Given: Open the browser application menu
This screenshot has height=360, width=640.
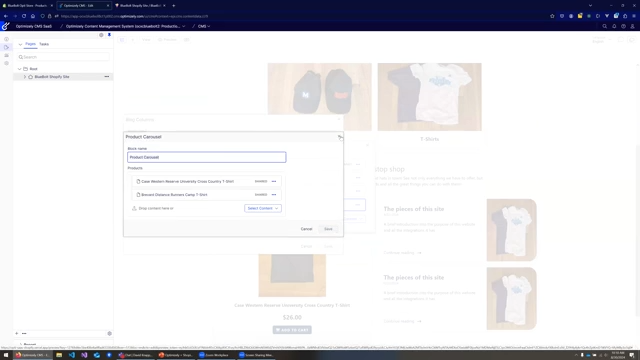Looking at the screenshot, I should pyautogui.click(x=634, y=16).
